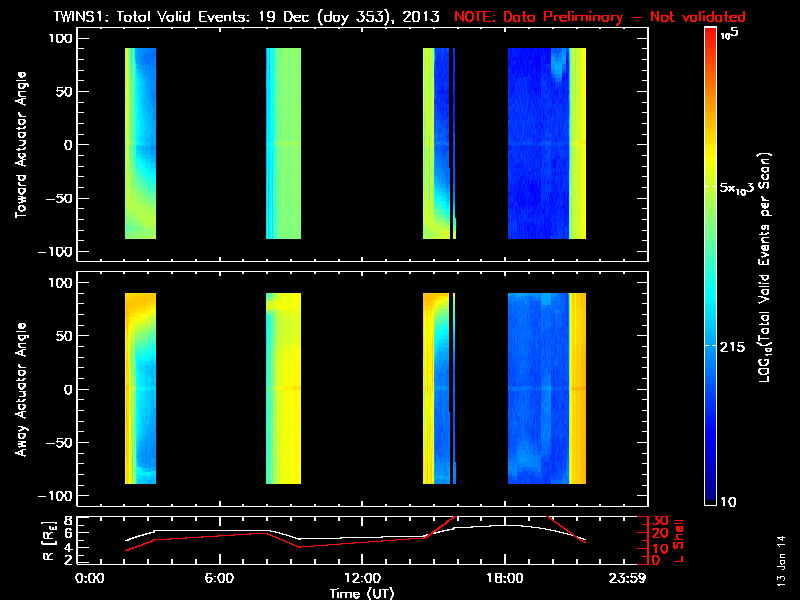Select the "LOG10(Total Valid Events per Scan)" colorbar label

[x=765, y=267]
